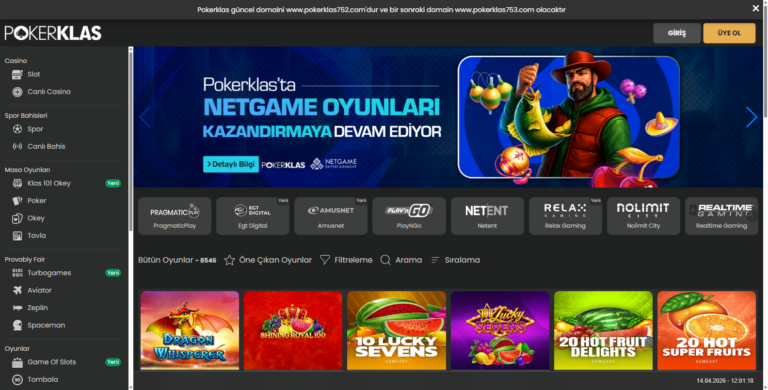
Task: Click Yeni badge beside Turbogames
Action: tap(113, 273)
